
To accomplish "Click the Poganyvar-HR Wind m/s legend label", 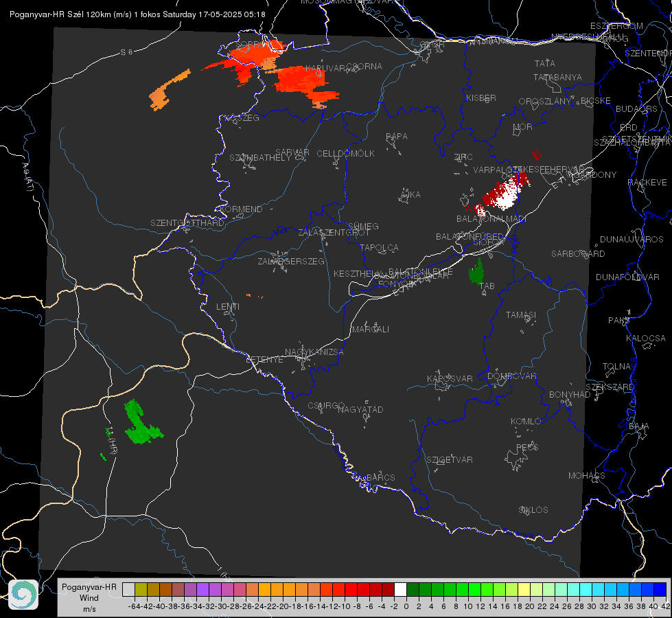I will 89,598.
